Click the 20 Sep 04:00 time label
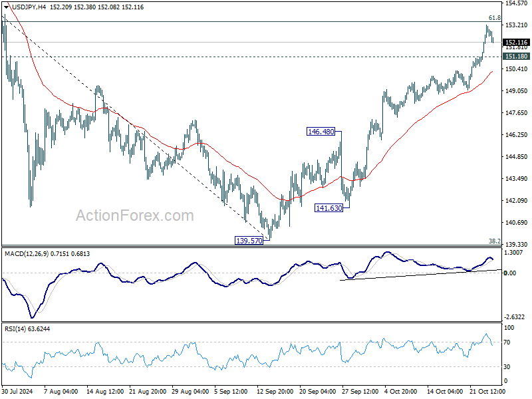 click(318, 391)
